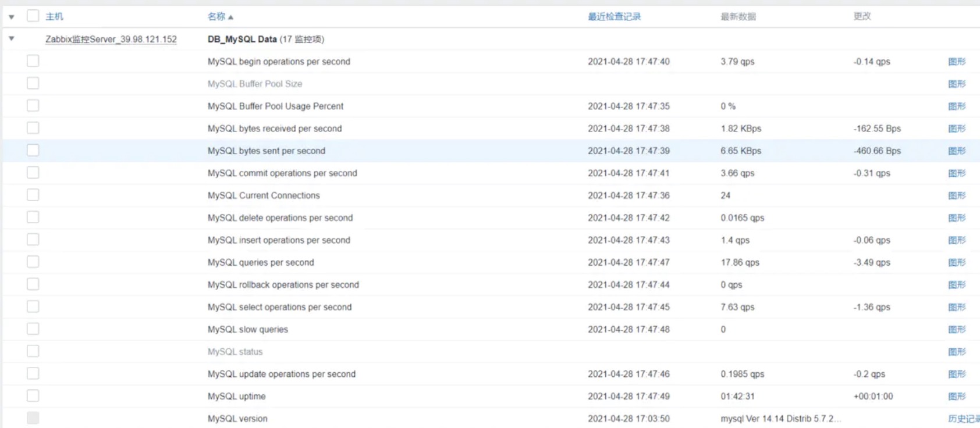Image resolution: width=980 pixels, height=428 pixels.
Task: Select the MySQL rollback operations row checkbox
Action: (x=33, y=284)
